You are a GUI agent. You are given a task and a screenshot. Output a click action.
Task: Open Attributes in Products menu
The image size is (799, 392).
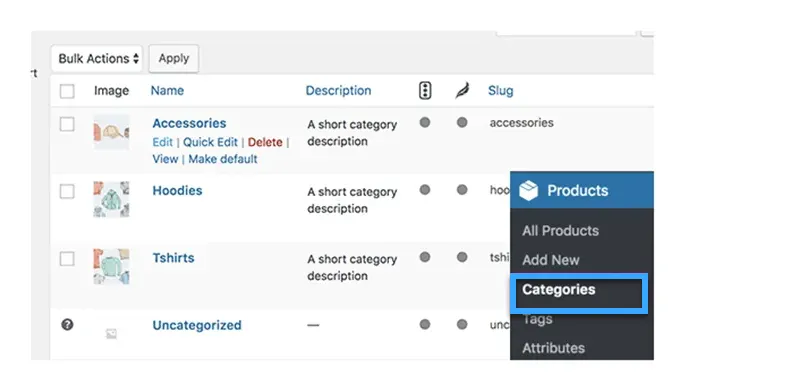pyautogui.click(x=553, y=348)
